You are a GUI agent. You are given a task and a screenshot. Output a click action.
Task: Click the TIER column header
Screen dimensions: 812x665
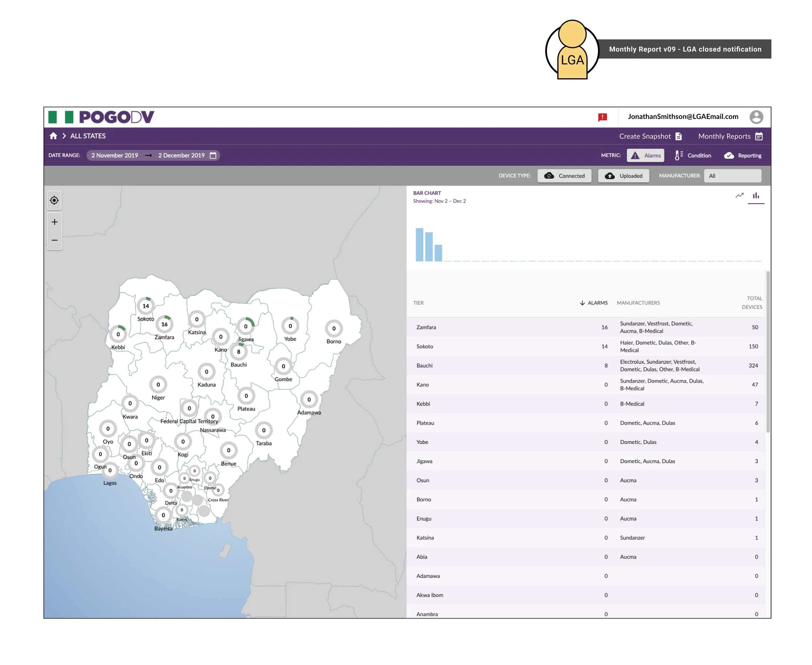418,303
